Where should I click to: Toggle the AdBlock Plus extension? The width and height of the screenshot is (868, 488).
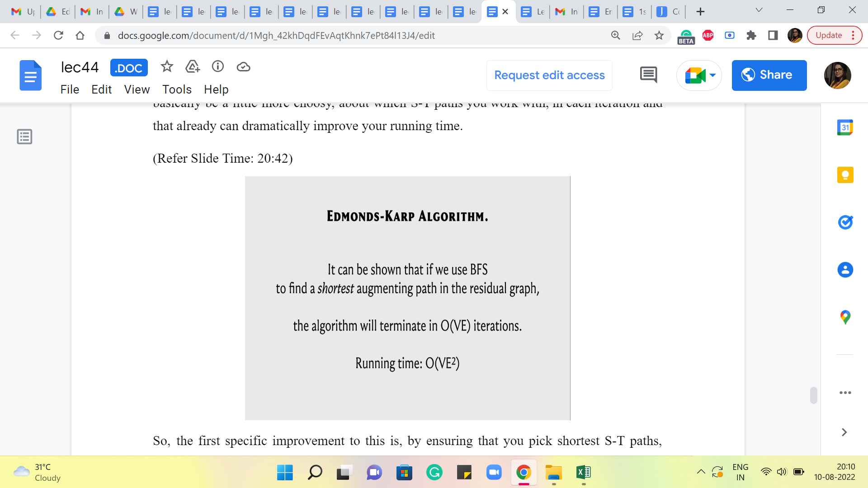point(708,35)
